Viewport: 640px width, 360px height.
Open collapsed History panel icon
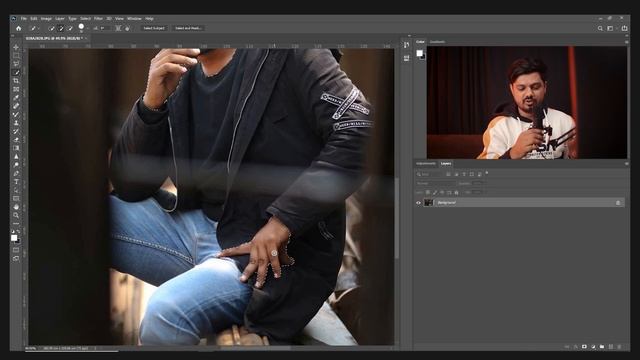(x=407, y=45)
